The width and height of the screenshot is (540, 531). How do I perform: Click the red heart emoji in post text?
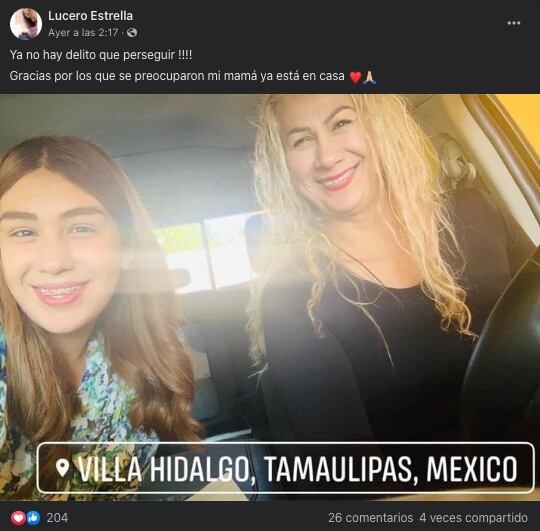(355, 76)
